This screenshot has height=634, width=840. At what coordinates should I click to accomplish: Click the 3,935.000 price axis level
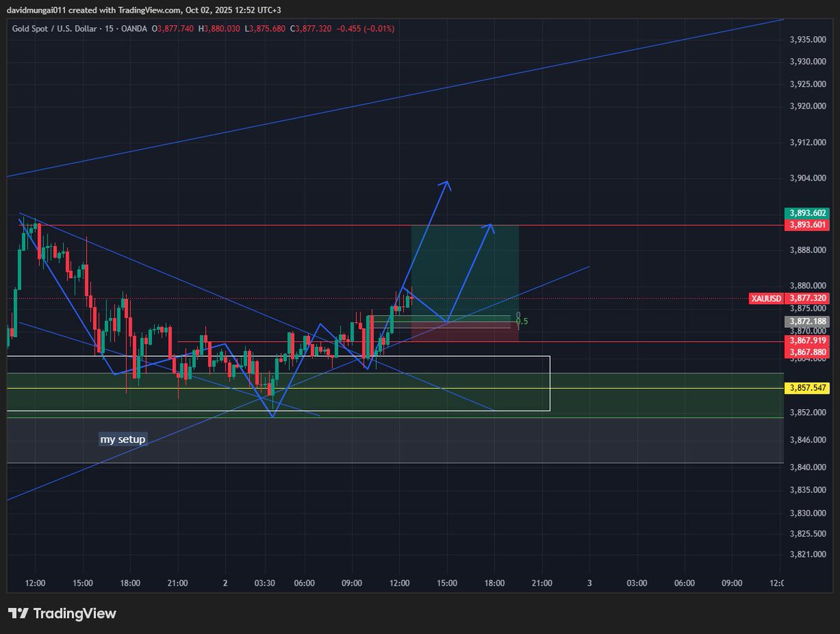coord(808,41)
